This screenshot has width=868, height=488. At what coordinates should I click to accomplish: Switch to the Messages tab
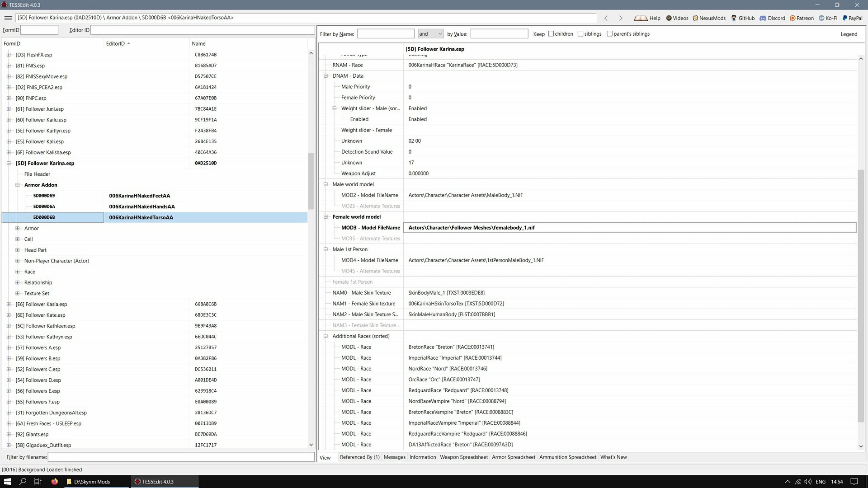(x=395, y=457)
